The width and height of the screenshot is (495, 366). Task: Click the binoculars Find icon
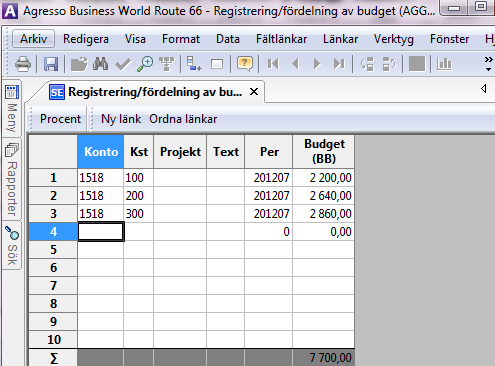pos(100,64)
